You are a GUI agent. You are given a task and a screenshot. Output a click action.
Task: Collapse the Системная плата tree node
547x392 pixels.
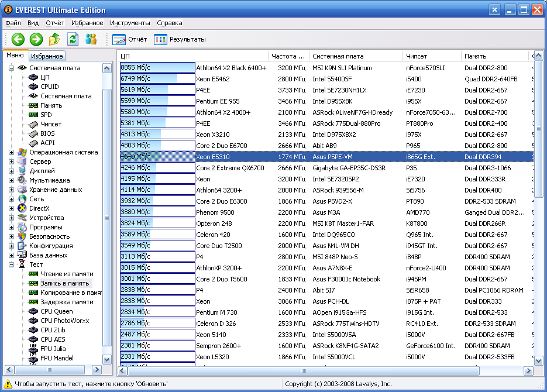[x=12, y=68]
